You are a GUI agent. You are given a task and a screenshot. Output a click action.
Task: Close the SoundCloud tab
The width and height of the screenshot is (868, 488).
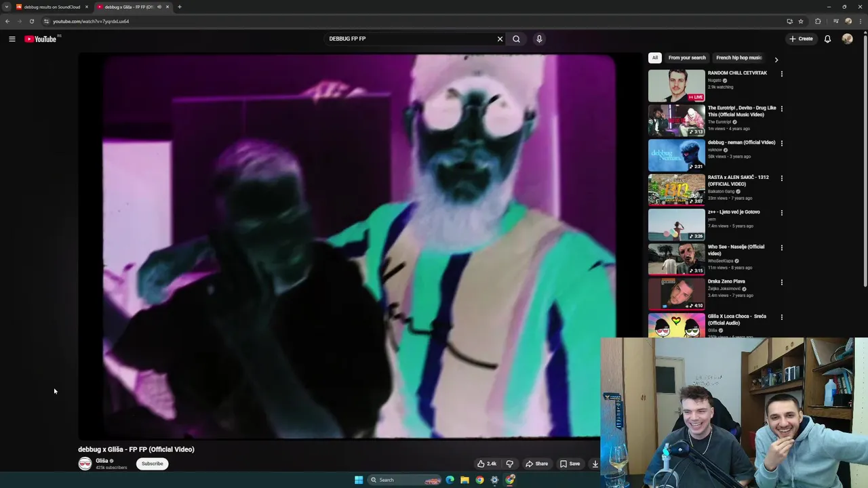[x=87, y=7]
